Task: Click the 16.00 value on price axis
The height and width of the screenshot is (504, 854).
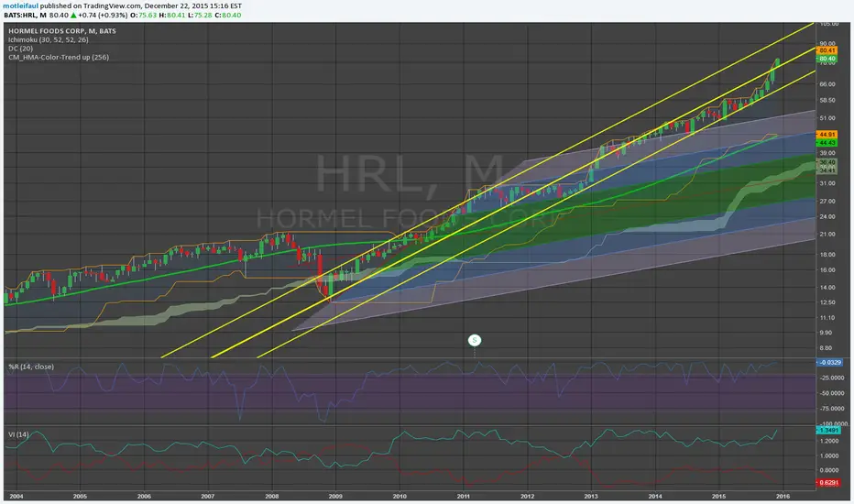Action: pos(827,269)
